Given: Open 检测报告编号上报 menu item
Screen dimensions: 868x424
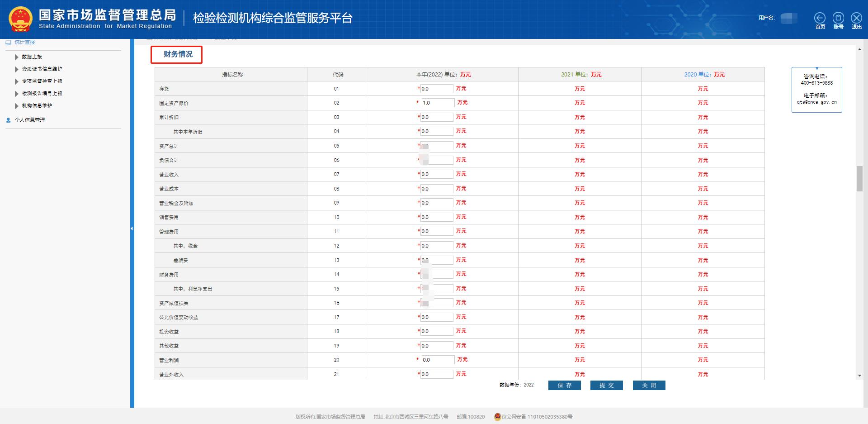Looking at the screenshot, I should [x=42, y=94].
